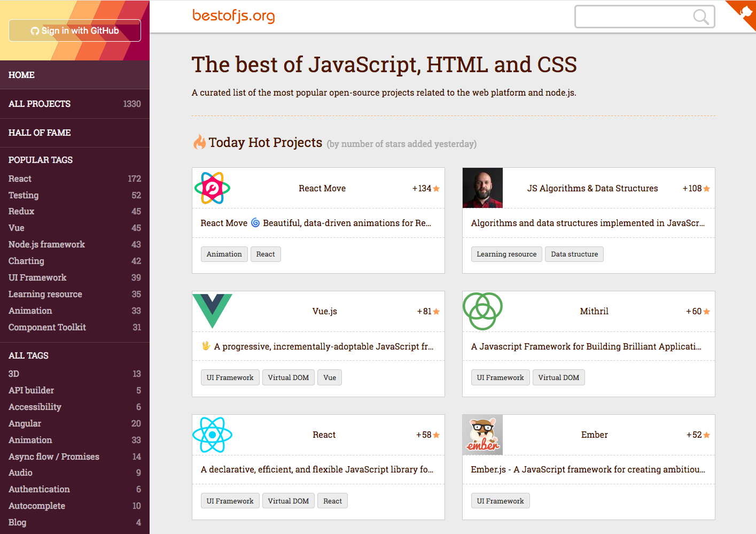Click the React Move project logo
756x534 pixels.
[x=212, y=188]
